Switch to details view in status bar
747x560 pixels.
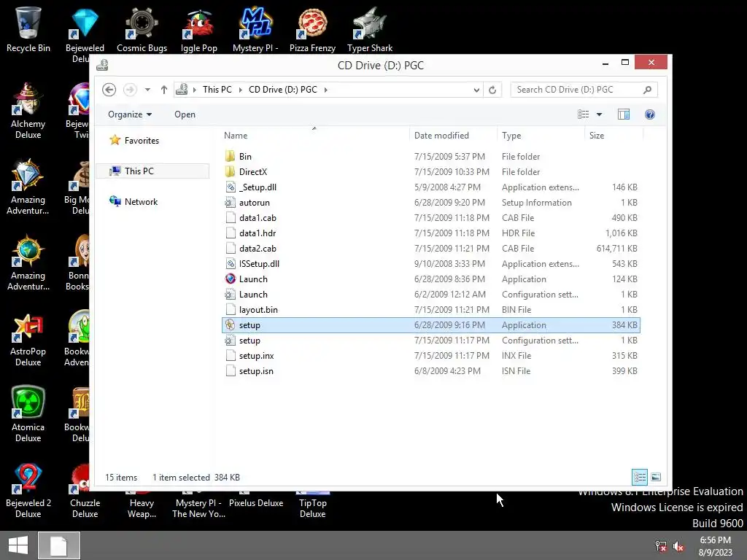(640, 477)
